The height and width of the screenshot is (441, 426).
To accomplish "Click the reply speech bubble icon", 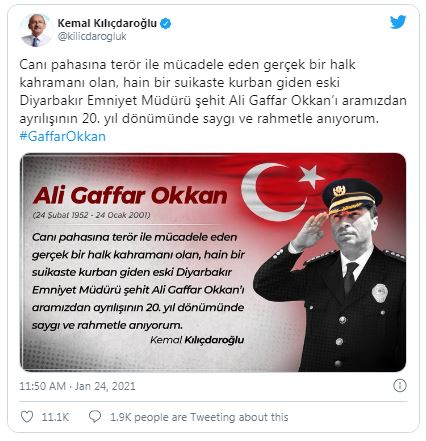I will (95, 416).
